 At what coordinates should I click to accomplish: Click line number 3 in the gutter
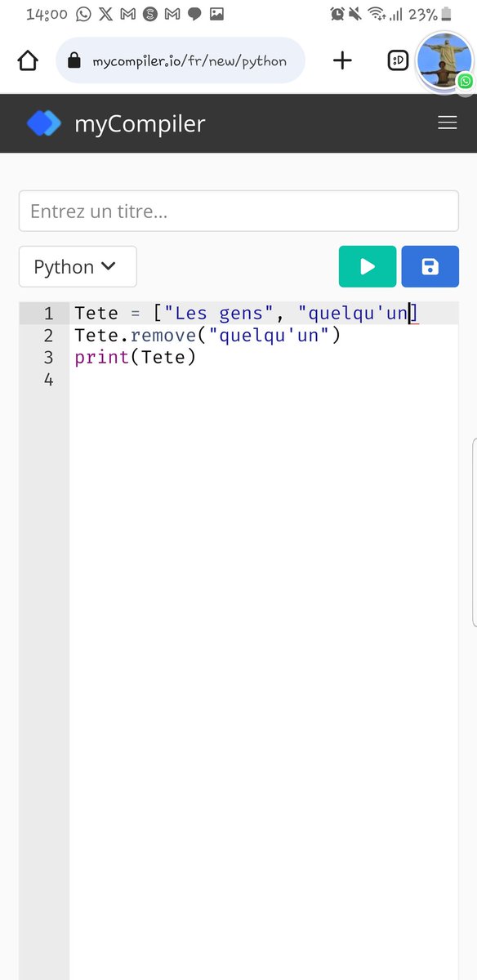click(x=49, y=358)
